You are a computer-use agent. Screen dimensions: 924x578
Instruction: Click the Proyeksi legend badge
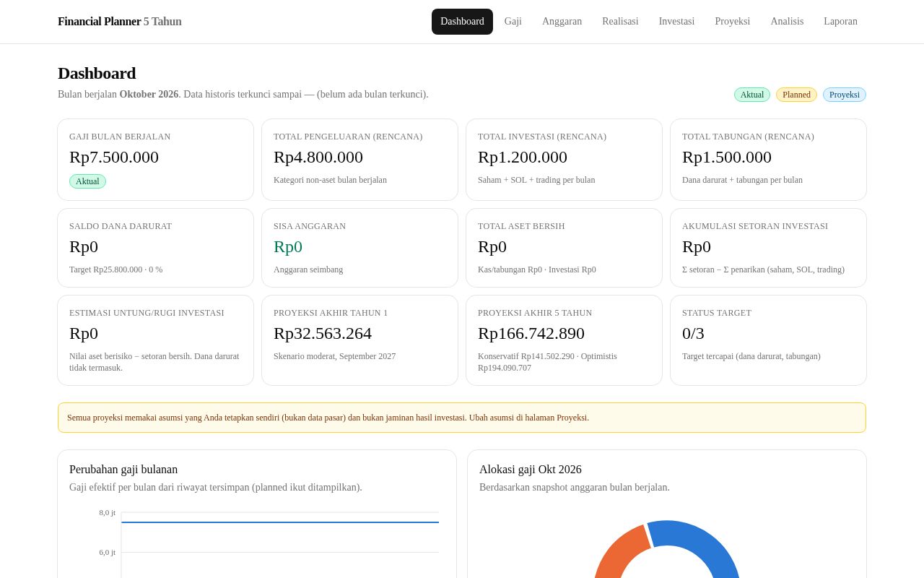pyautogui.click(x=845, y=95)
